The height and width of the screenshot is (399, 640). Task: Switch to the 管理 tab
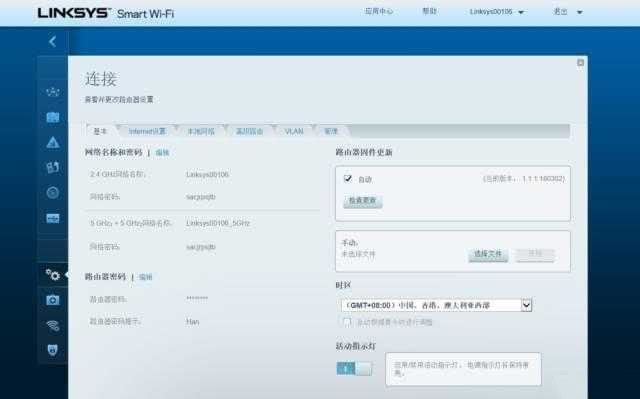331,131
